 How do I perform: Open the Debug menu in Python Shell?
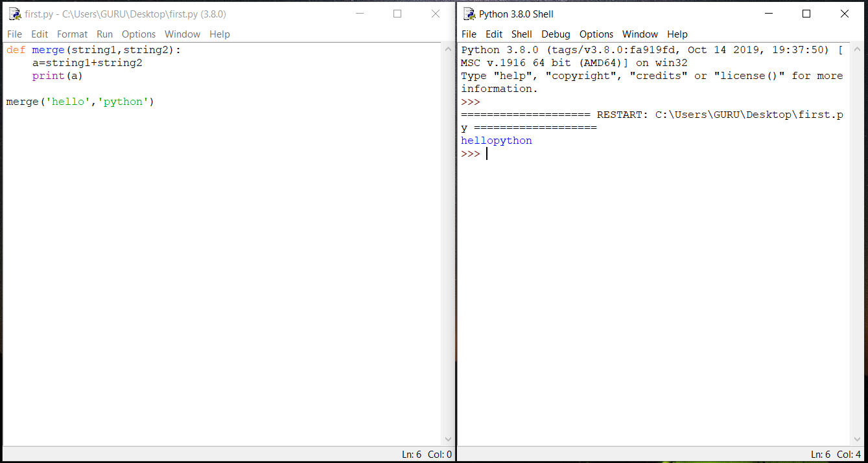556,34
